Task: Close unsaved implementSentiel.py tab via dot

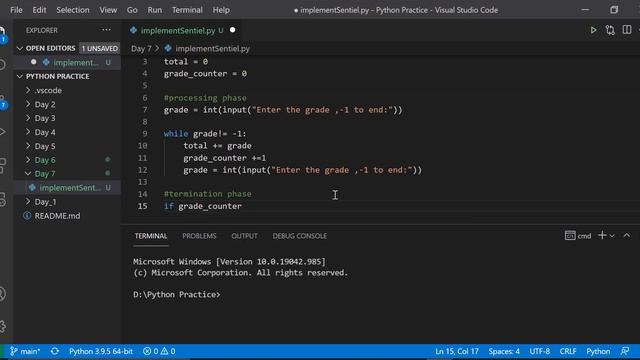Action: click(x=233, y=30)
